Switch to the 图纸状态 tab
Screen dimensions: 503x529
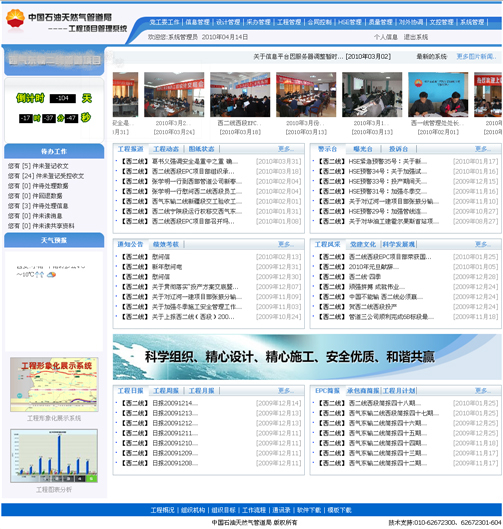coord(201,149)
